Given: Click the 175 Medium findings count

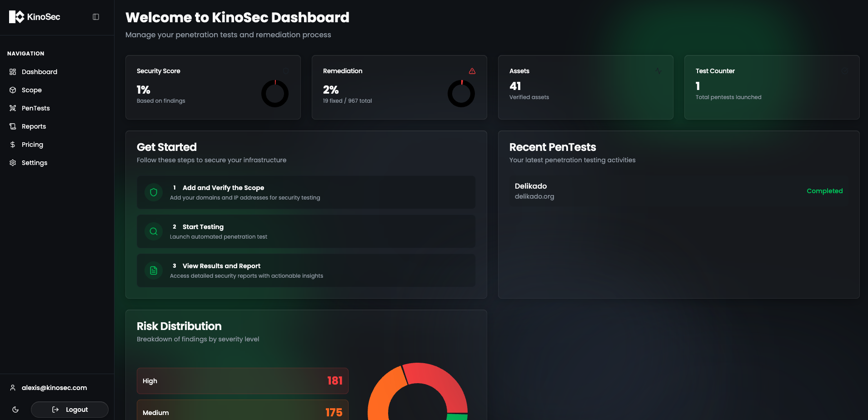Looking at the screenshot, I should tap(334, 413).
